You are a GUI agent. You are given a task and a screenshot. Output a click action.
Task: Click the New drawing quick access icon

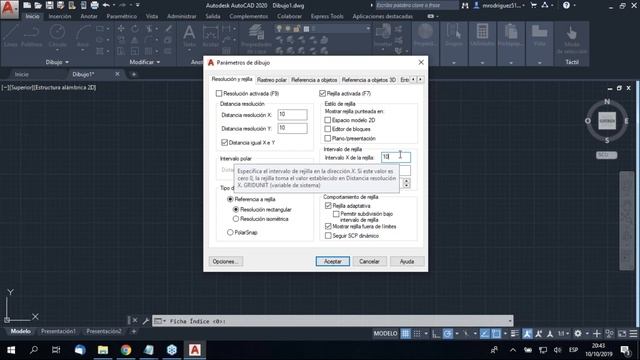point(27,5)
